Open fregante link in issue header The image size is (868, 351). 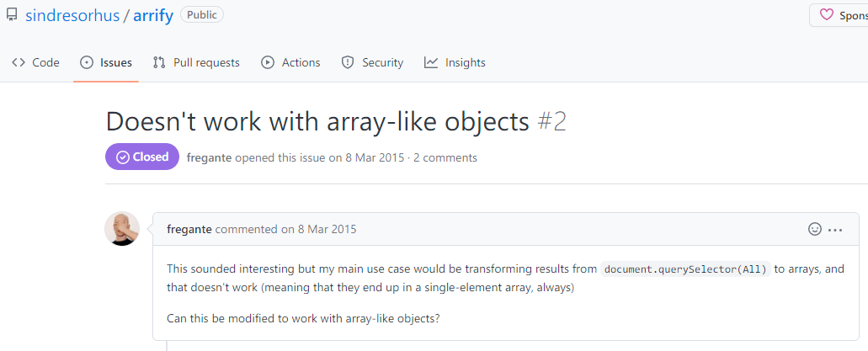point(210,157)
